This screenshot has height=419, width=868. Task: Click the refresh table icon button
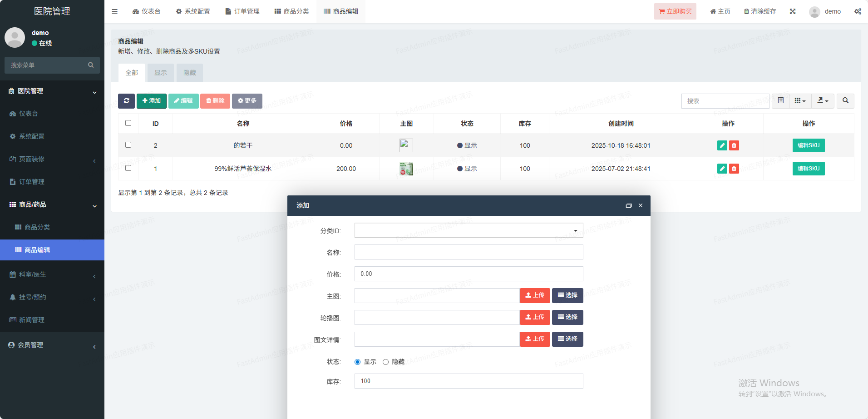pyautogui.click(x=126, y=101)
